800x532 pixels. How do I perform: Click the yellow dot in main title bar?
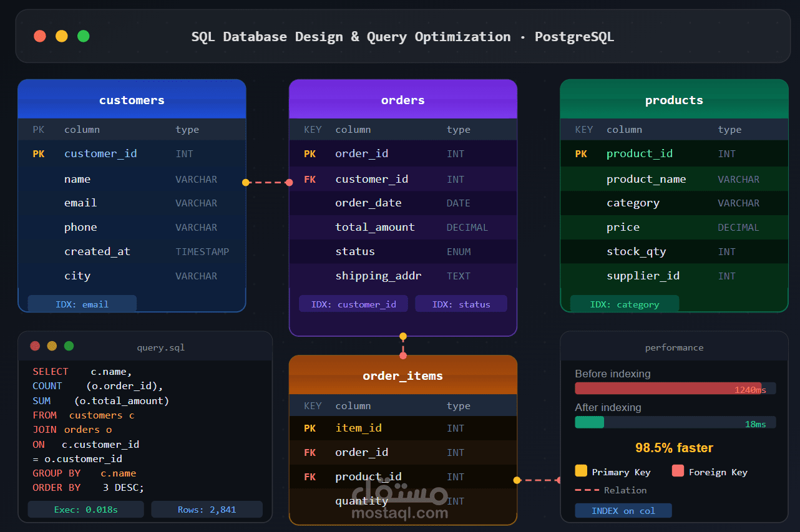(62, 36)
